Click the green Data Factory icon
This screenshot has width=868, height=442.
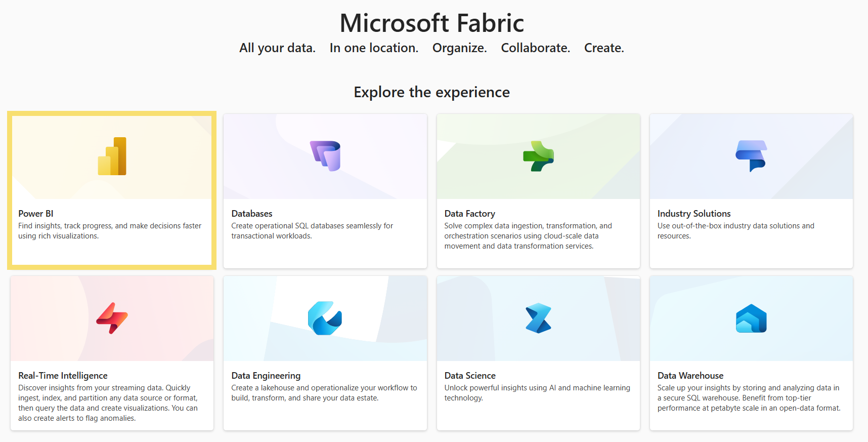pyautogui.click(x=538, y=156)
